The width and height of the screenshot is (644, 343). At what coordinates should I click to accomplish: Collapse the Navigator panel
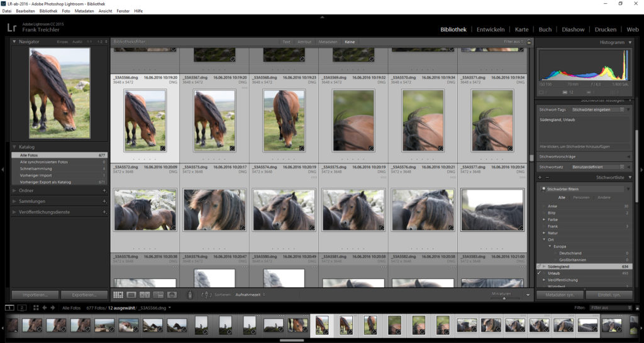pyautogui.click(x=14, y=42)
